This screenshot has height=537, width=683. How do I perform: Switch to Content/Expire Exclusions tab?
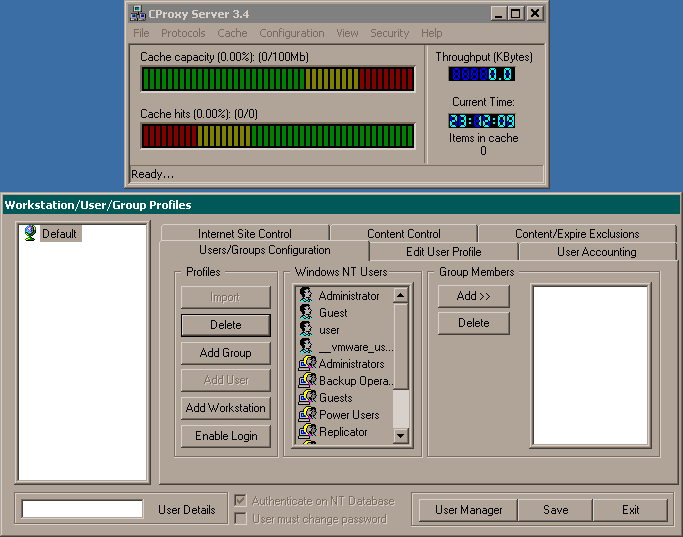pos(577,234)
